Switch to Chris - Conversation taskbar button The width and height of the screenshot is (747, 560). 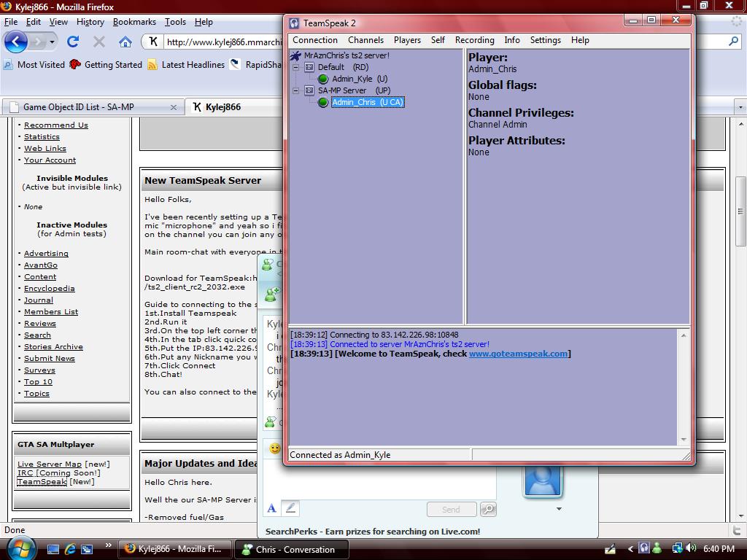pos(292,549)
